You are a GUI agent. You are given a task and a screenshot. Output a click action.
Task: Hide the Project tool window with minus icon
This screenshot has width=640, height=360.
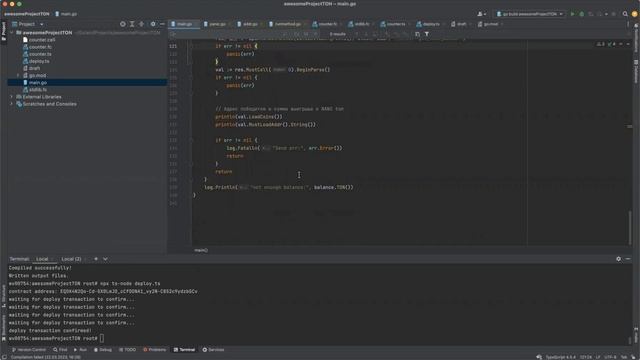pyautogui.click(x=162, y=24)
